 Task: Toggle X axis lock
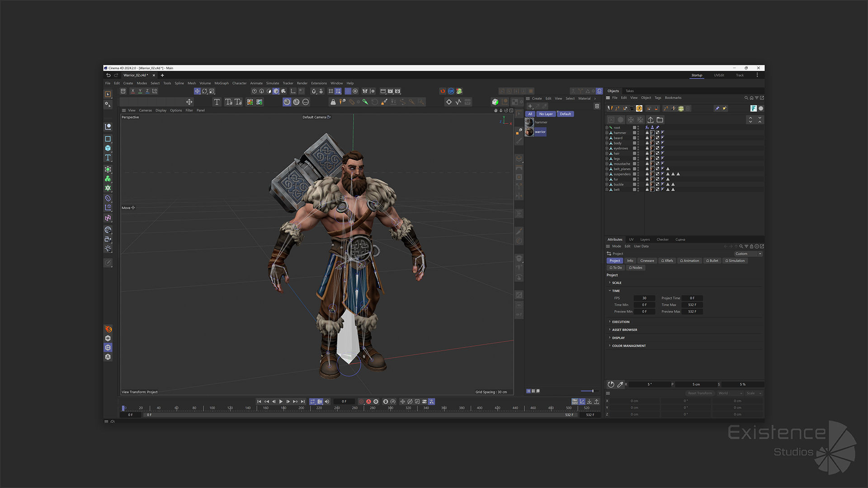pyautogui.click(x=133, y=91)
